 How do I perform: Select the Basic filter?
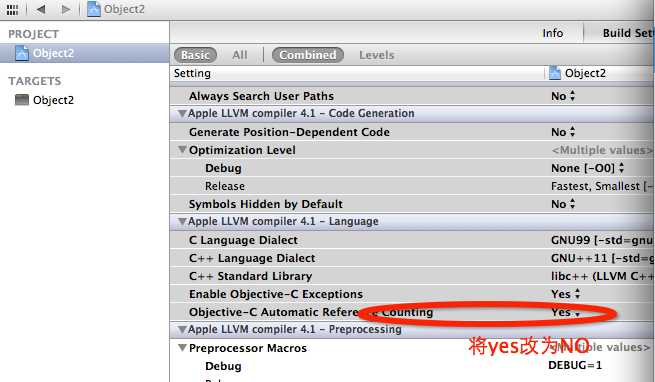195,55
